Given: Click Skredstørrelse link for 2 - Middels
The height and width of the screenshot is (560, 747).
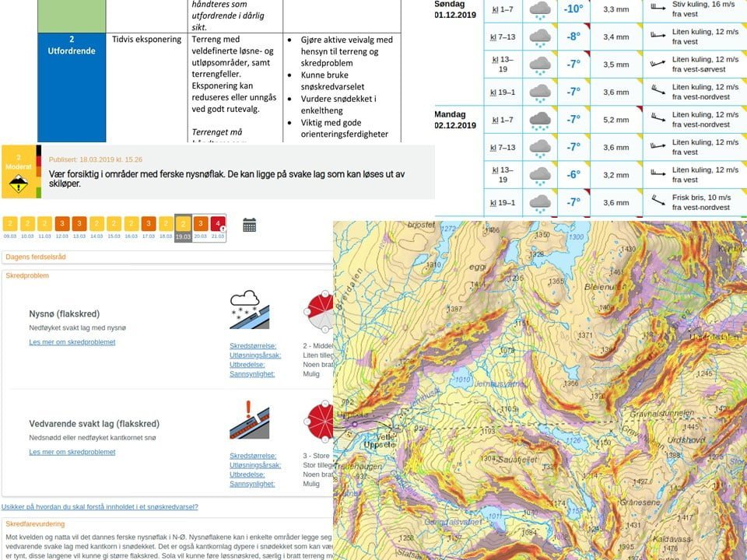Looking at the screenshot, I should [253, 345].
